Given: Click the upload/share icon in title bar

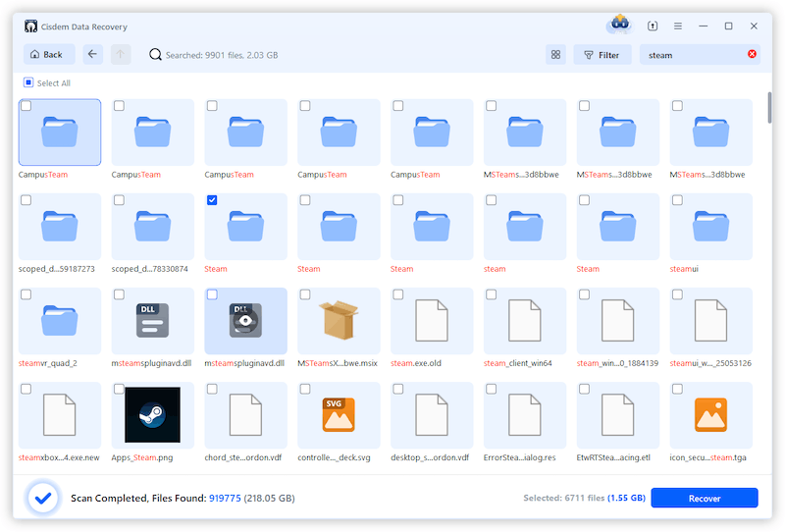Looking at the screenshot, I should [x=653, y=27].
